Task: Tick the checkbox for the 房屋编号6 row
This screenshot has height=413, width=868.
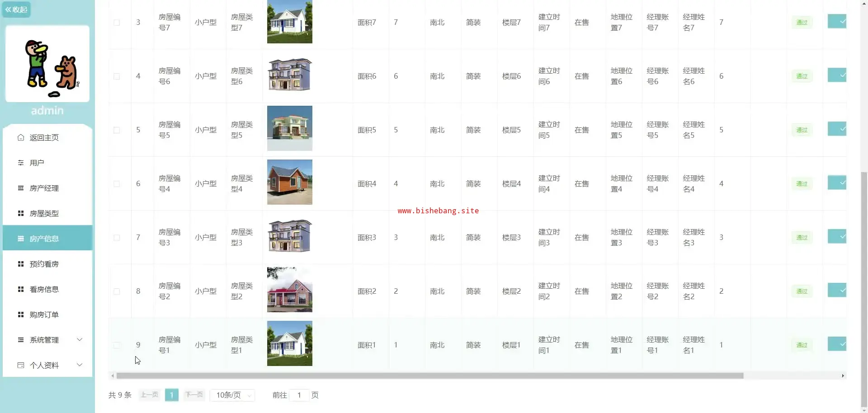Action: [117, 76]
